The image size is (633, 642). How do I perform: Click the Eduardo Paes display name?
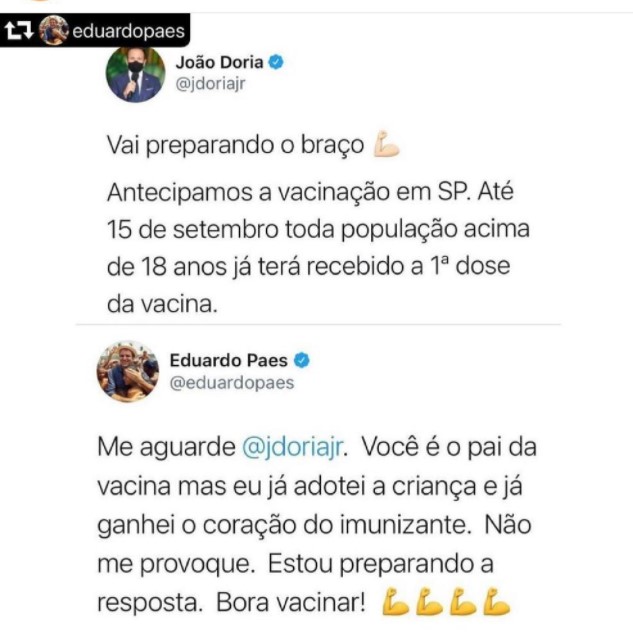(x=228, y=361)
